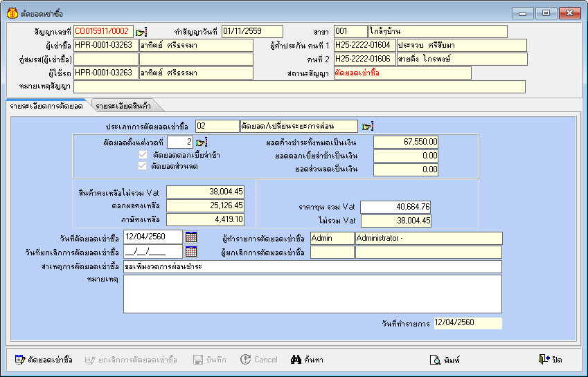Screen dimensions: 588x377
Task: Click contract date field 01/11/2559
Action: pos(252,31)
